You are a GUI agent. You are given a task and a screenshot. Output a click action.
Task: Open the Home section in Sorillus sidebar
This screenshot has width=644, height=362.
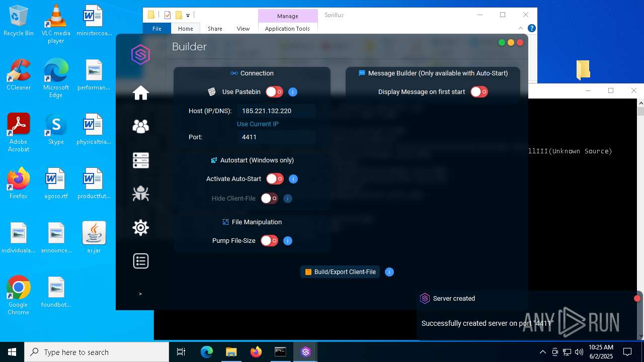click(141, 93)
